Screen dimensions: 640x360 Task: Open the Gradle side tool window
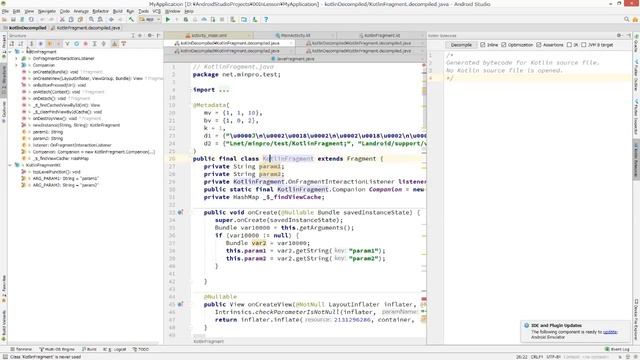[636, 45]
